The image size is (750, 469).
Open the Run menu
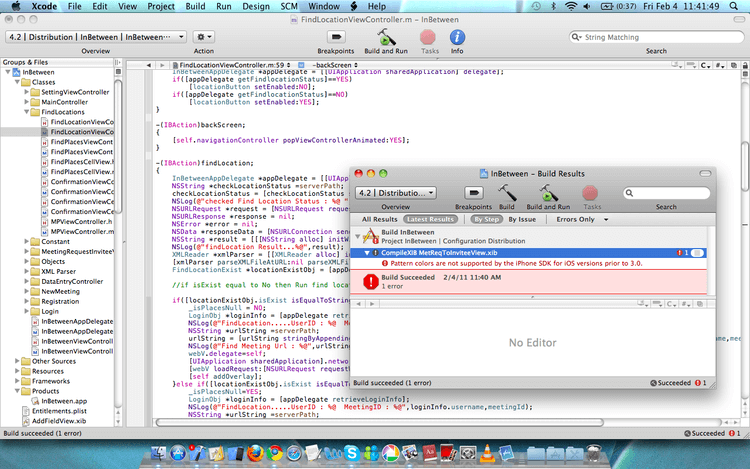(223, 6)
